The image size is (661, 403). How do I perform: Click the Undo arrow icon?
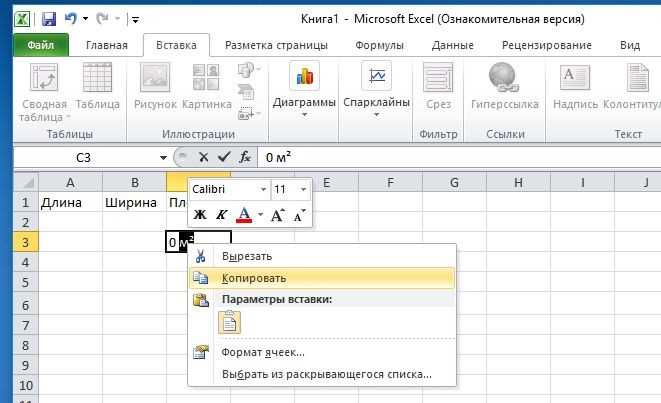point(70,19)
